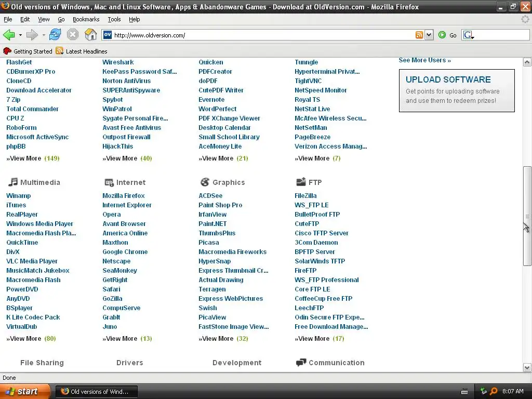Go to the Home page icon

coord(90,35)
